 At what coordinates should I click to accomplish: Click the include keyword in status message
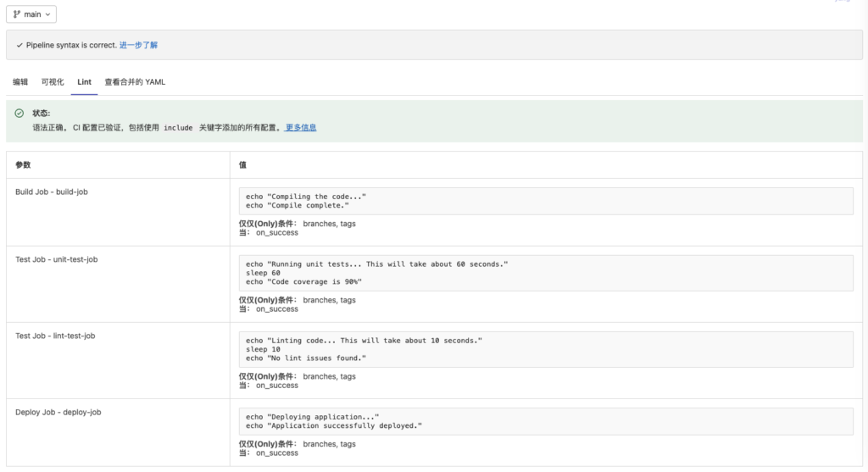(178, 128)
